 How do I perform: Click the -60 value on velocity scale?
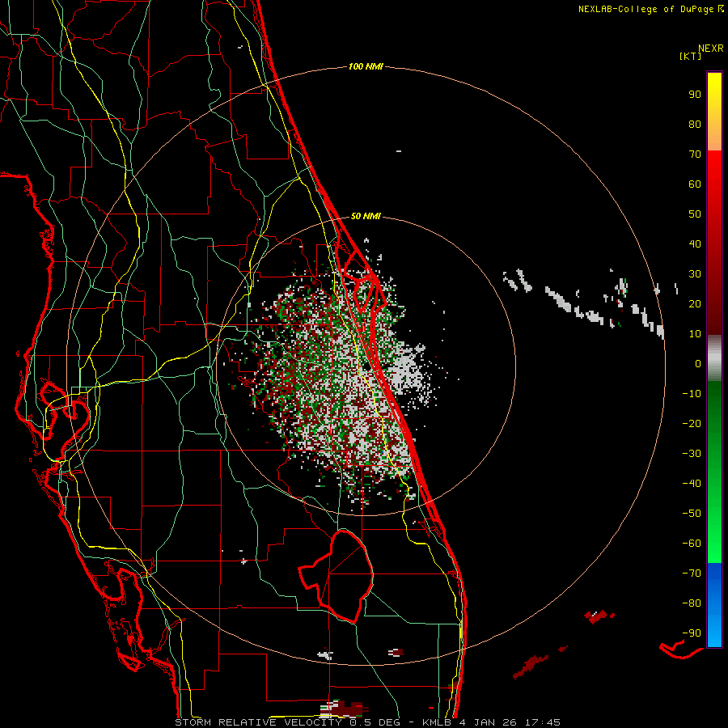click(x=692, y=544)
